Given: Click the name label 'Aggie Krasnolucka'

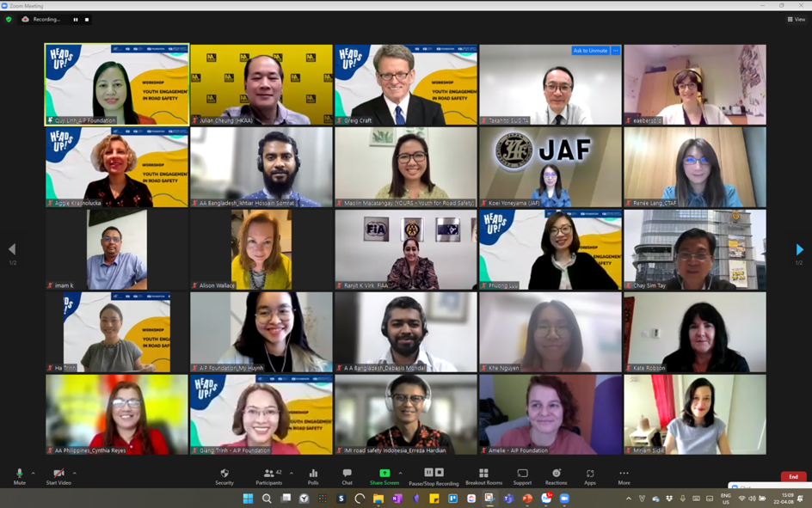Looking at the screenshot, I should click(77, 204).
